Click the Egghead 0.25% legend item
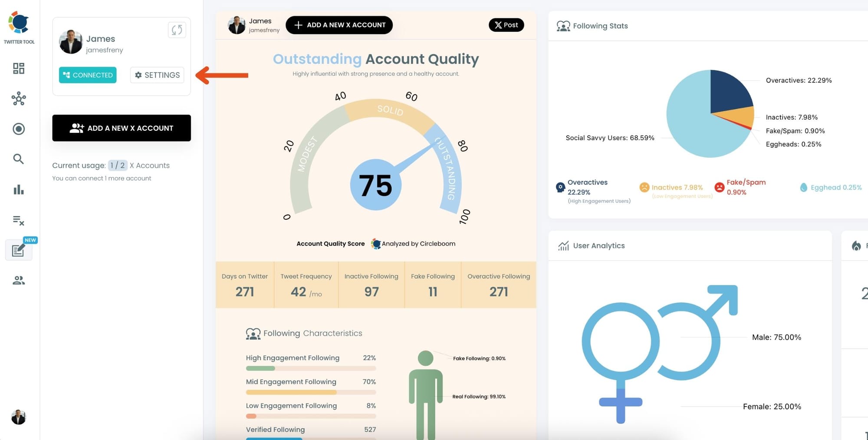This screenshot has height=440, width=868. [x=831, y=187]
